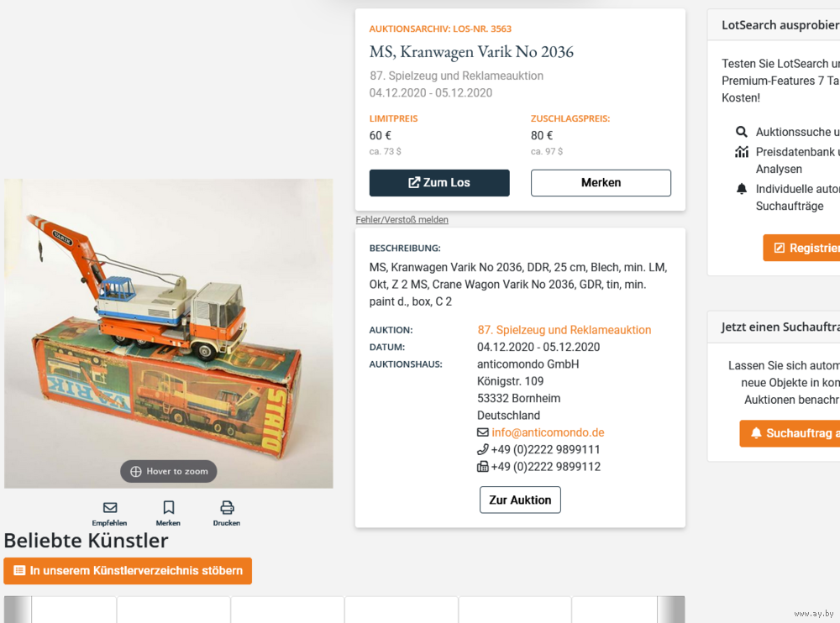840x623 pixels.
Task: Click the info@anticomondo.de email link
Action: [548, 432]
